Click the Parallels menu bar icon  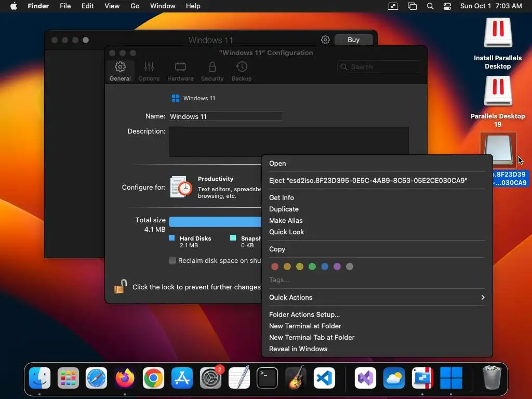pyautogui.click(x=393, y=6)
